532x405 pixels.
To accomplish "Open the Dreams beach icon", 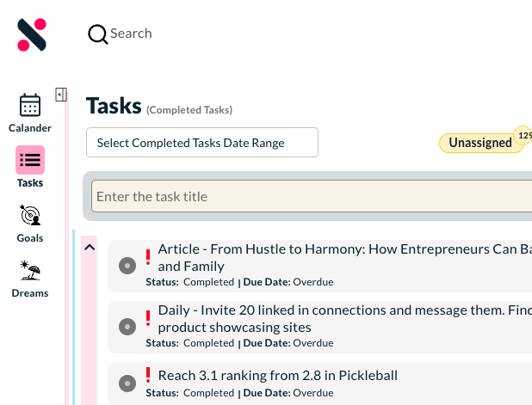I will click(x=30, y=270).
